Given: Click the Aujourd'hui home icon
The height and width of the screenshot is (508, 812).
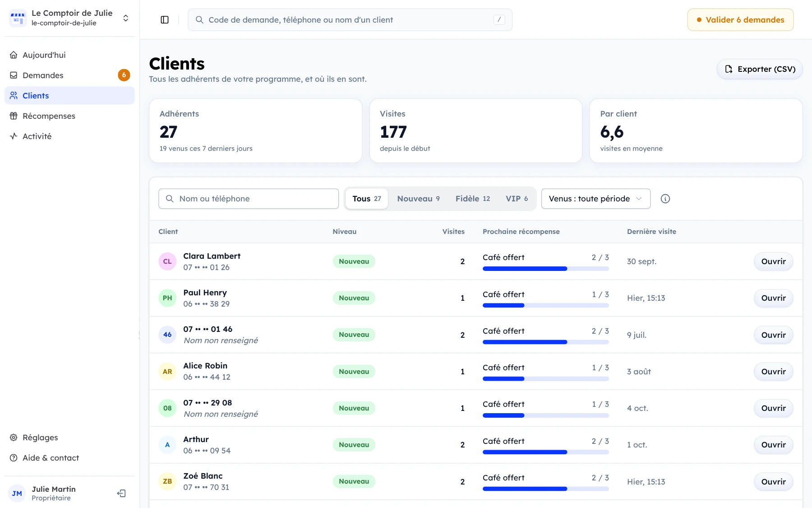Looking at the screenshot, I should click(14, 55).
